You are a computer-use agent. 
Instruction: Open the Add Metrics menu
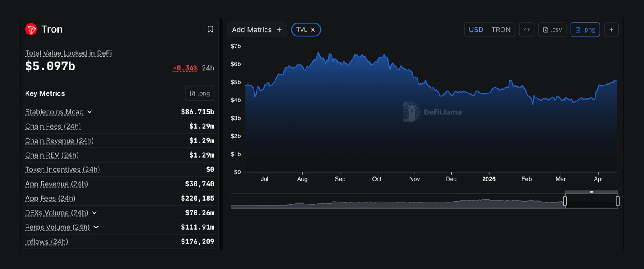[x=257, y=29]
